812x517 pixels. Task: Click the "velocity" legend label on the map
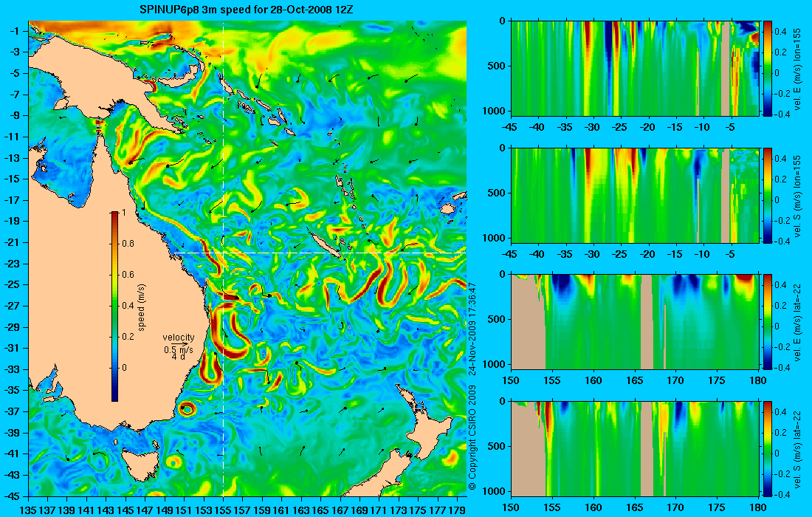pos(178,338)
